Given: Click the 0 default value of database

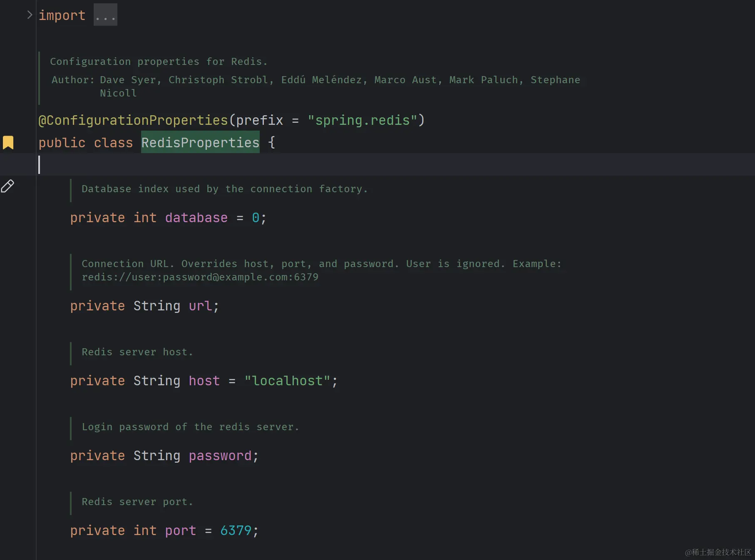Looking at the screenshot, I should coord(256,218).
